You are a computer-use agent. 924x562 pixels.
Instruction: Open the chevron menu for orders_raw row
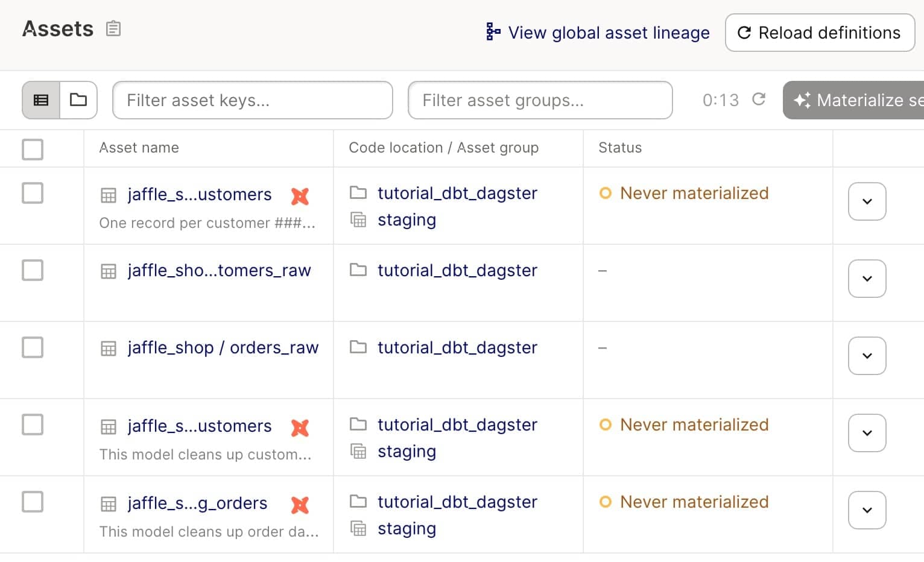point(867,356)
